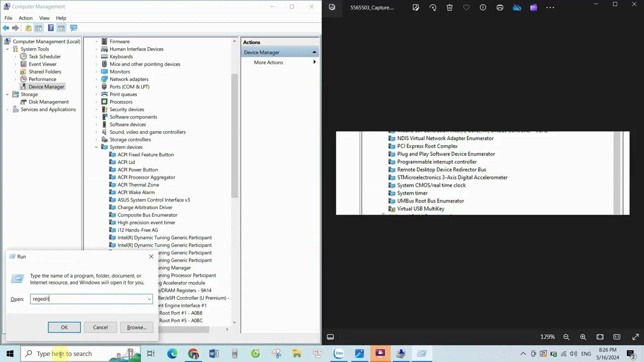Viewport: 644px width, 362px height.
Task: Open the Run dialog Open history dropdown
Action: 149,299
